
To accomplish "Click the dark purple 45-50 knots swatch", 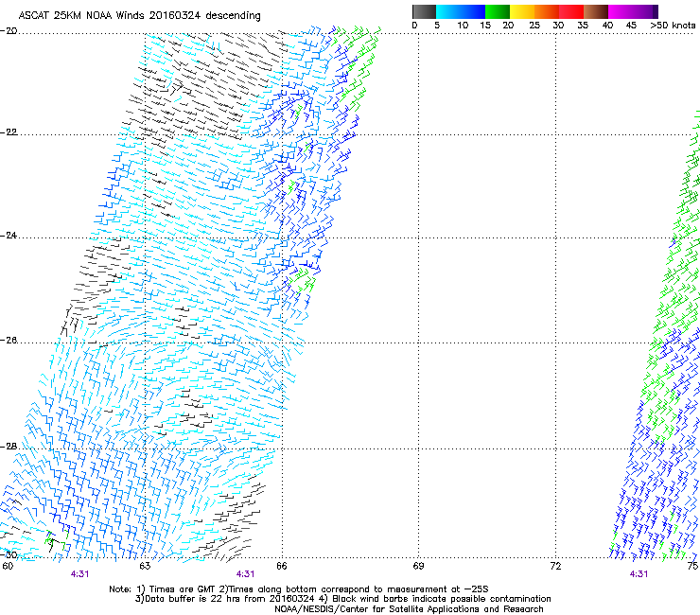I will coord(645,11).
